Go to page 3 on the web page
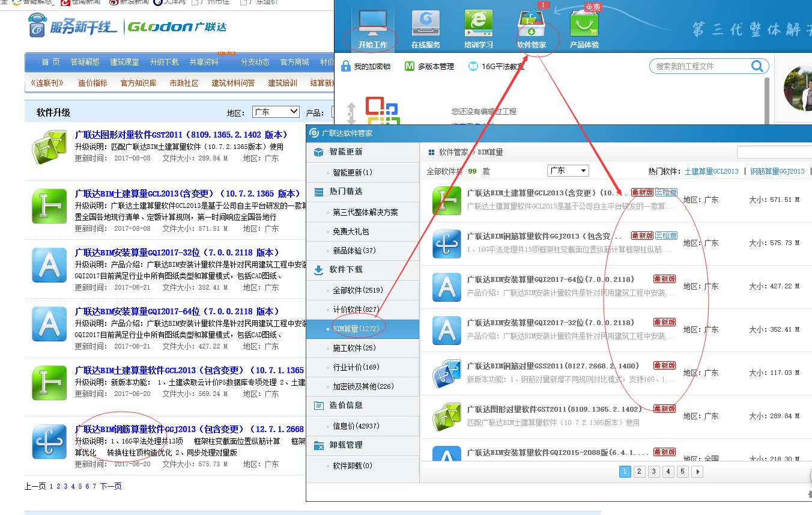This screenshot has height=515, width=812. 65,486
